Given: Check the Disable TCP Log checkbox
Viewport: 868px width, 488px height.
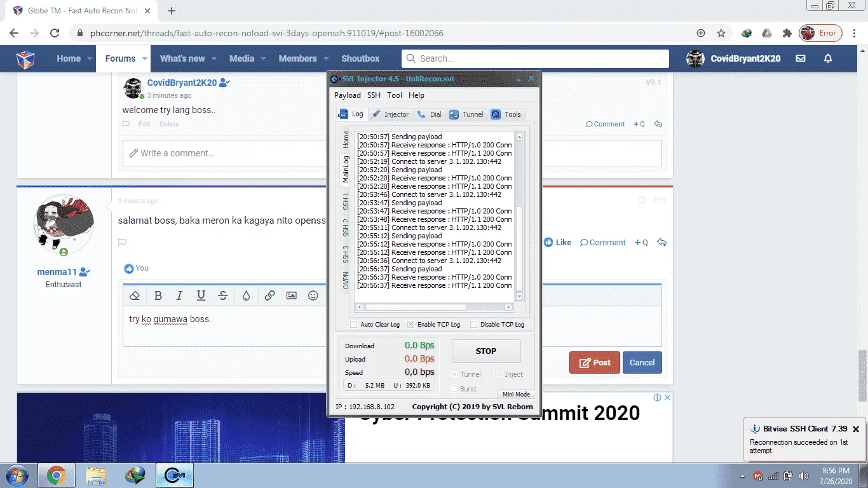Looking at the screenshot, I should click(473, 325).
